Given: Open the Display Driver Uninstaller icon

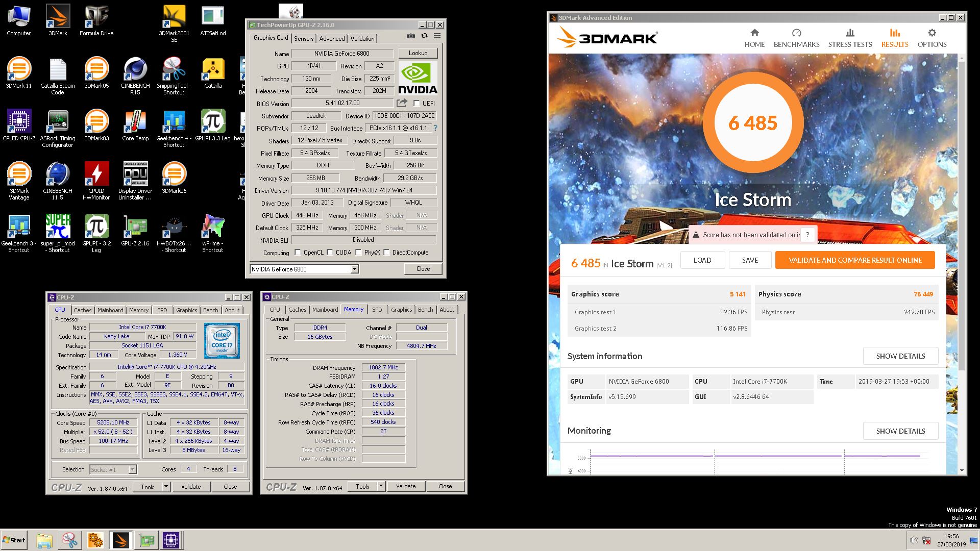Looking at the screenshot, I should click(x=135, y=181).
